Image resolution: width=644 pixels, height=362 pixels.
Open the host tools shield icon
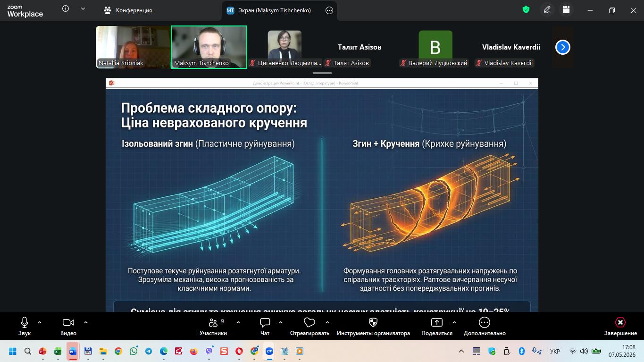click(373, 322)
